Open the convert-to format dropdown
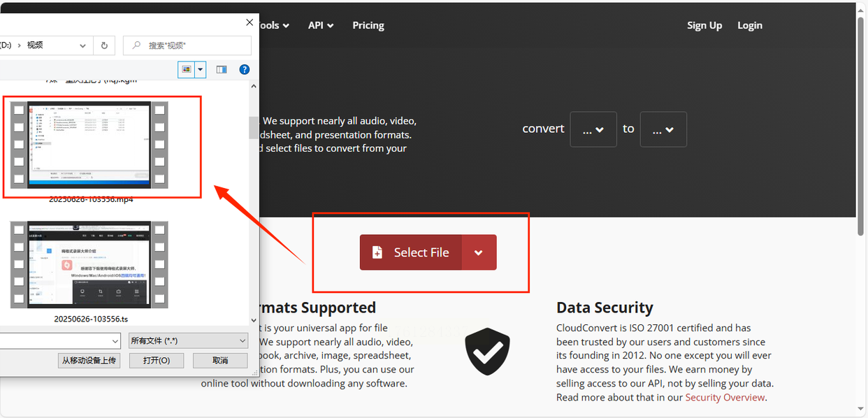Image resolution: width=868 pixels, height=418 pixels. point(663,129)
